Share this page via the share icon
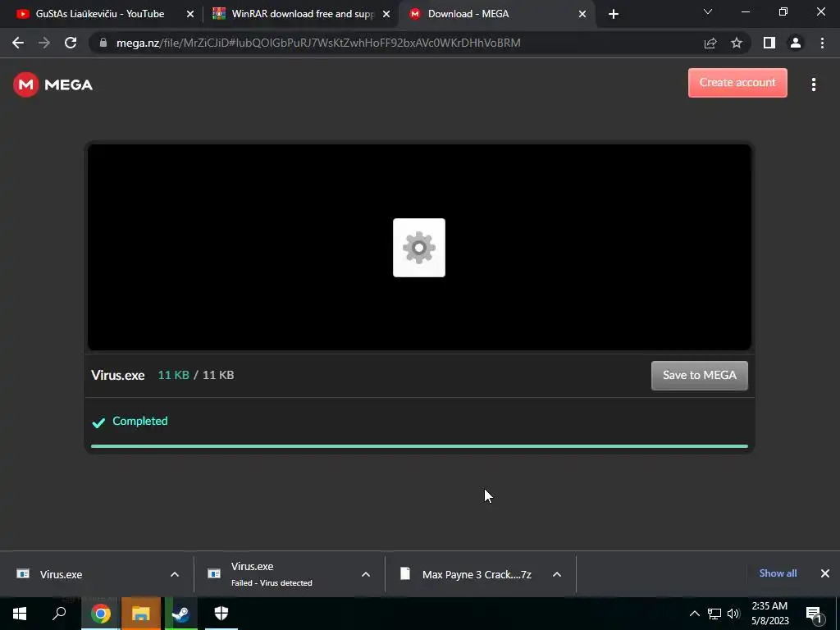The image size is (840, 630). 710,43
